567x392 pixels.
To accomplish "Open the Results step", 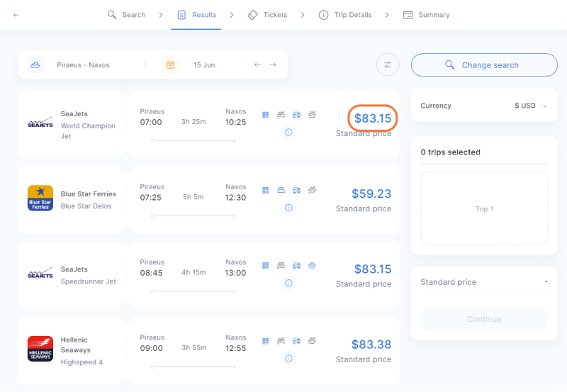I will [197, 15].
